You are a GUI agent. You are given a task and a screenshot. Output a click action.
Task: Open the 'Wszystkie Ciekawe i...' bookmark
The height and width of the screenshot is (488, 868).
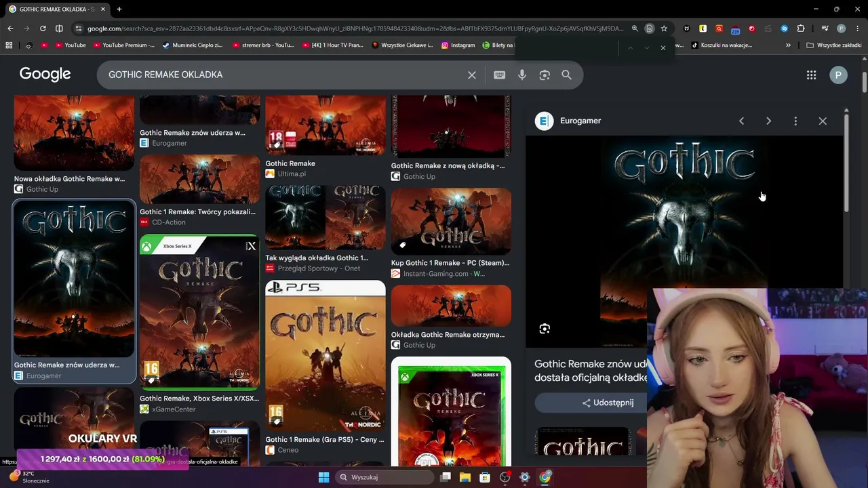pos(403,45)
